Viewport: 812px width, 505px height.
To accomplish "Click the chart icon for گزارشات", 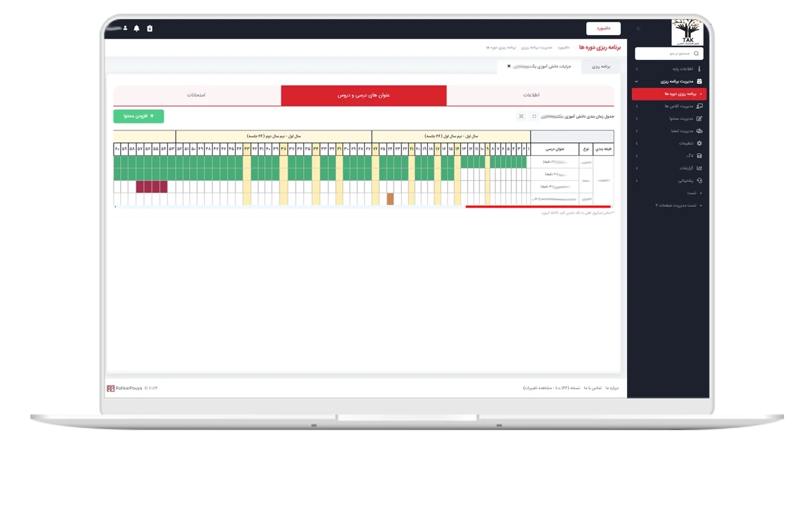I will point(699,168).
